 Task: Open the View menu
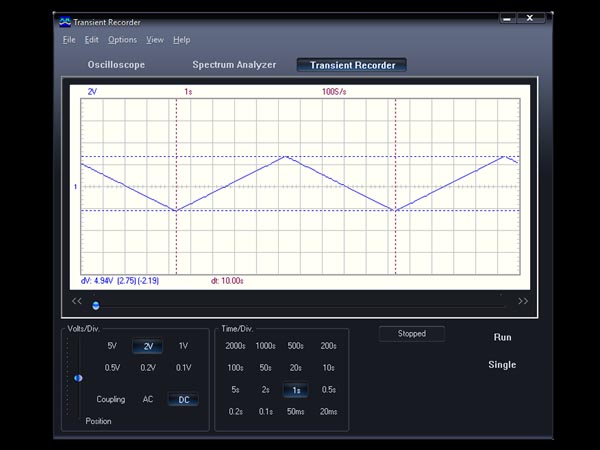[x=155, y=39]
